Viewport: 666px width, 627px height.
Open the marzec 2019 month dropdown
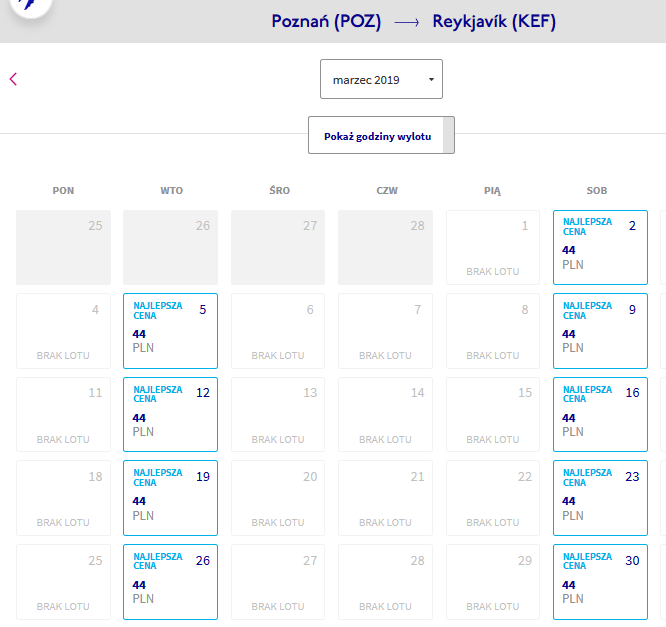tap(381, 79)
